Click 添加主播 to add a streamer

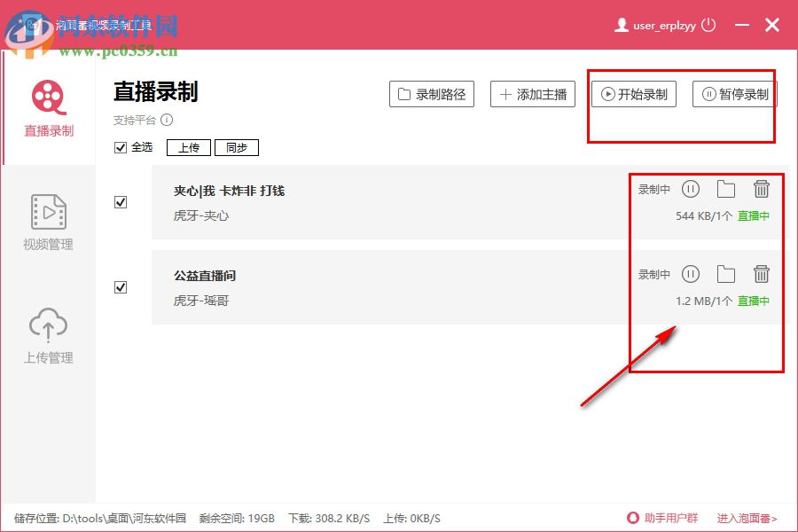(x=532, y=94)
